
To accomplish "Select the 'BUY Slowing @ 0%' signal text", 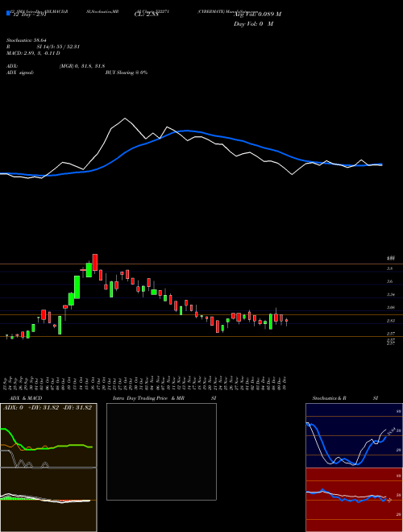I will coord(127,73).
